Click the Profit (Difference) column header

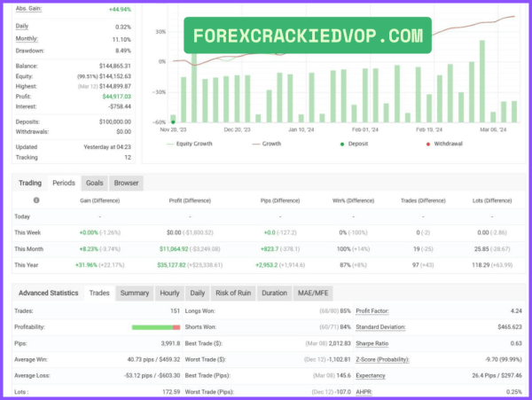(x=190, y=200)
